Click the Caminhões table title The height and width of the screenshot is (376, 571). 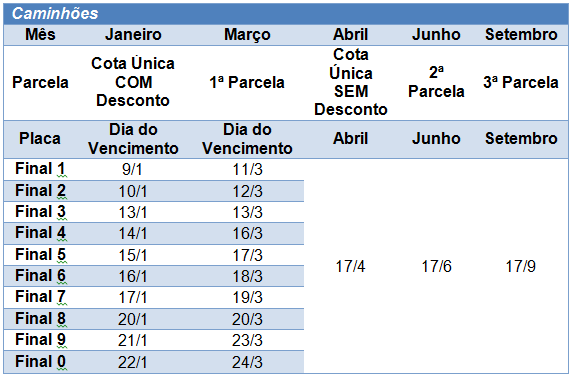55,13
